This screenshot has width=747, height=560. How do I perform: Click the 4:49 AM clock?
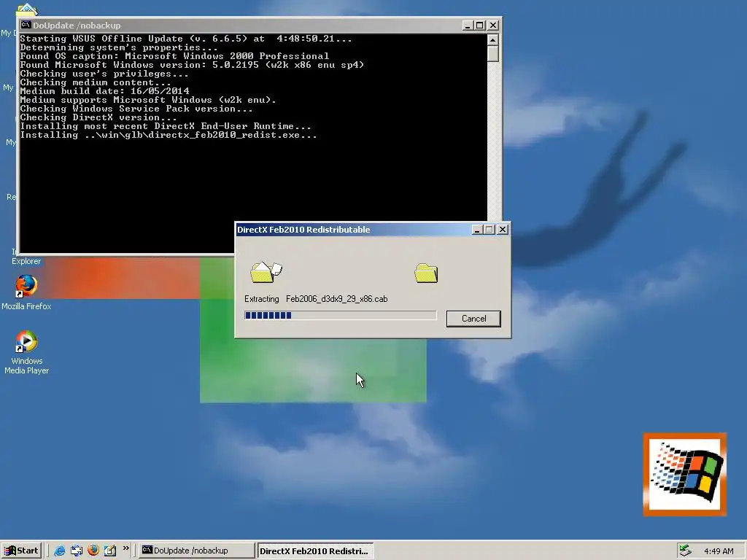click(x=719, y=551)
